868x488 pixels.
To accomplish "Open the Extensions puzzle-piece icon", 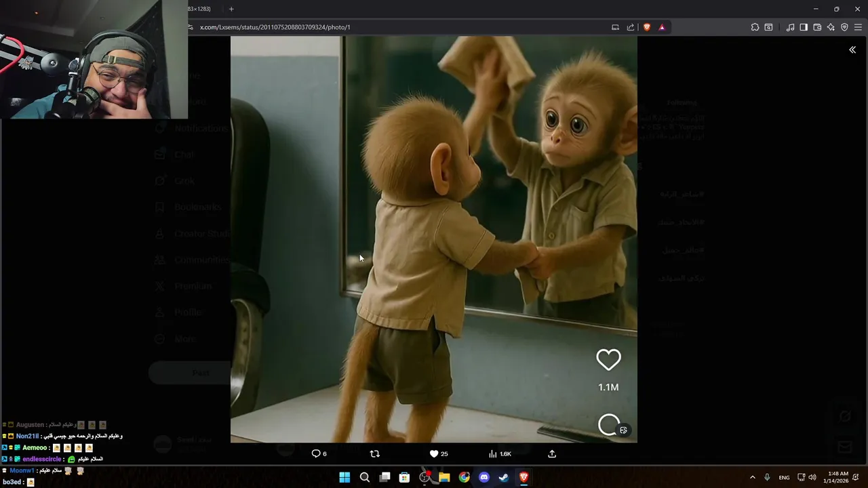I will click(x=755, y=27).
